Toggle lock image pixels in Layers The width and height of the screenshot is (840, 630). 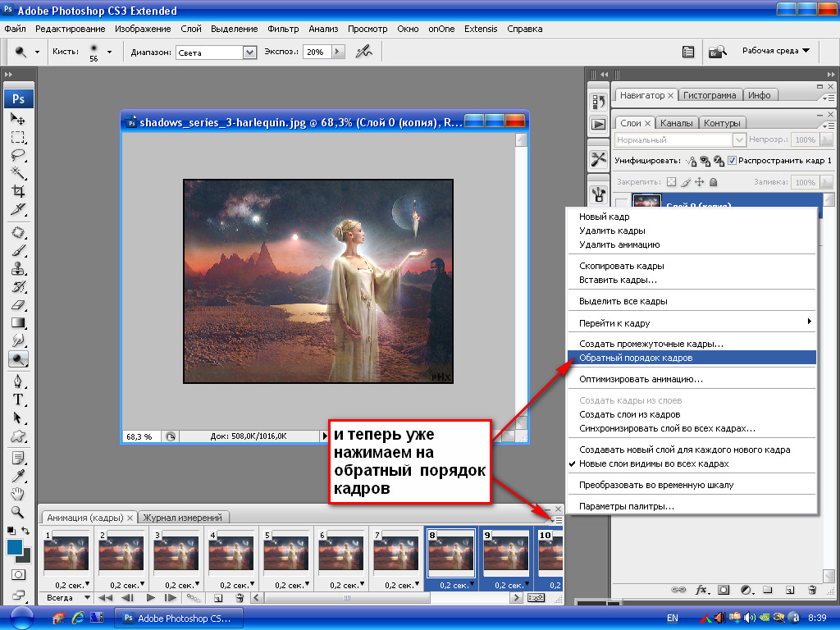pos(686,182)
